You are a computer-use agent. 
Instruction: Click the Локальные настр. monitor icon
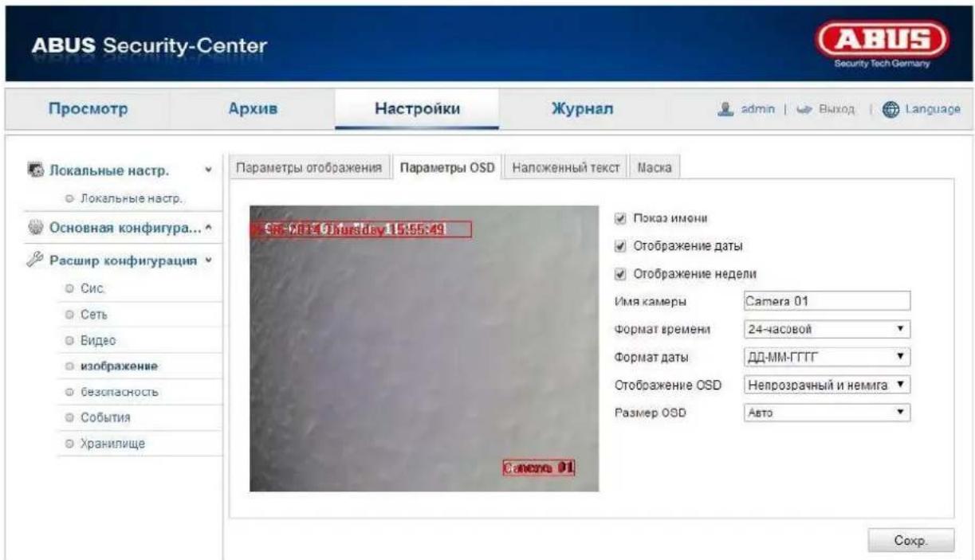pyautogui.click(x=37, y=170)
